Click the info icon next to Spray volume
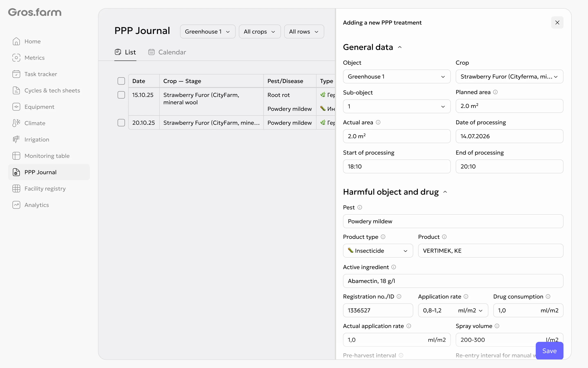 [497, 326]
